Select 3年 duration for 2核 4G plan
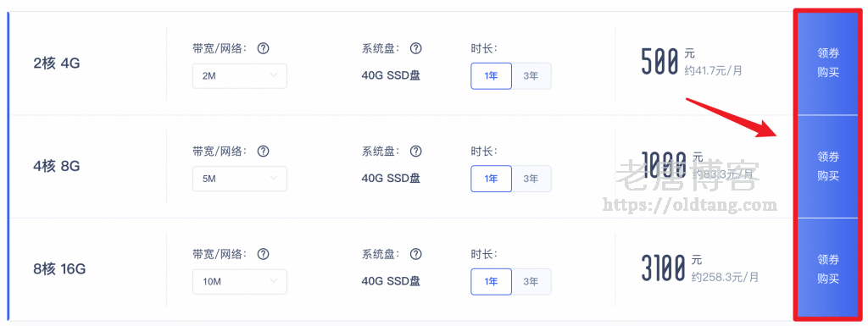868x326 pixels. click(x=531, y=76)
